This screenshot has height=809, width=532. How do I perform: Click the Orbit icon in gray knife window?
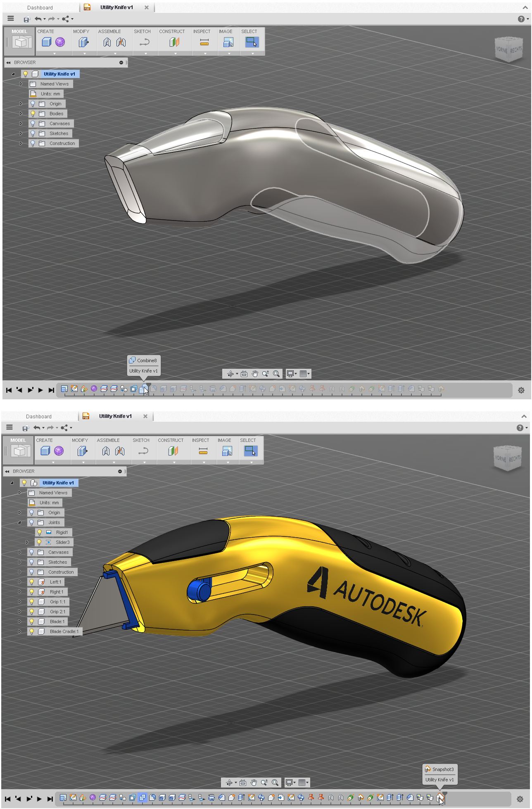tap(230, 374)
